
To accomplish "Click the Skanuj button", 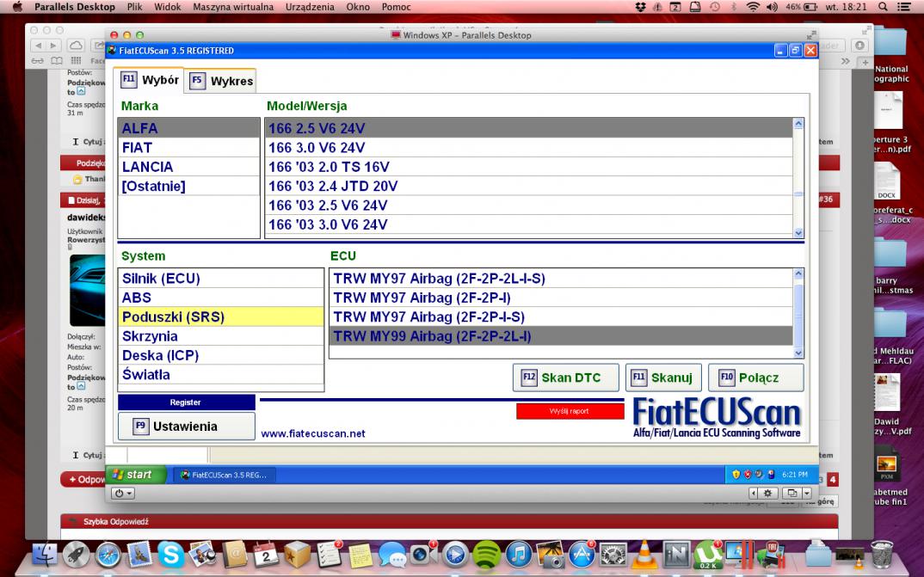I will point(663,378).
